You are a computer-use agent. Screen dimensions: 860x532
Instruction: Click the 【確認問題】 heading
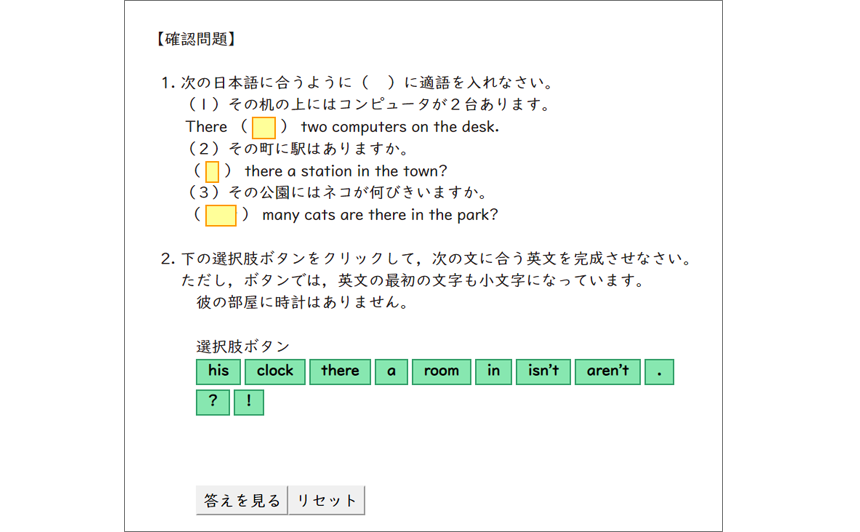coord(196,39)
